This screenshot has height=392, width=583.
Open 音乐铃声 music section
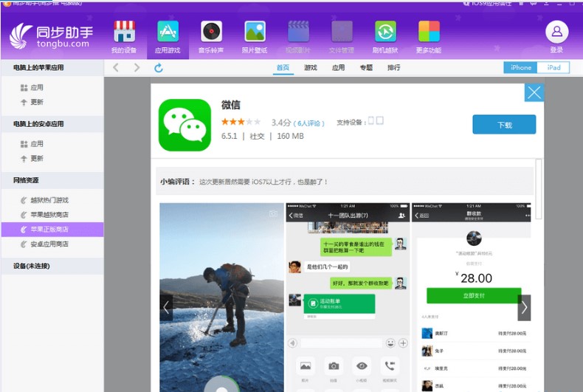(211, 37)
